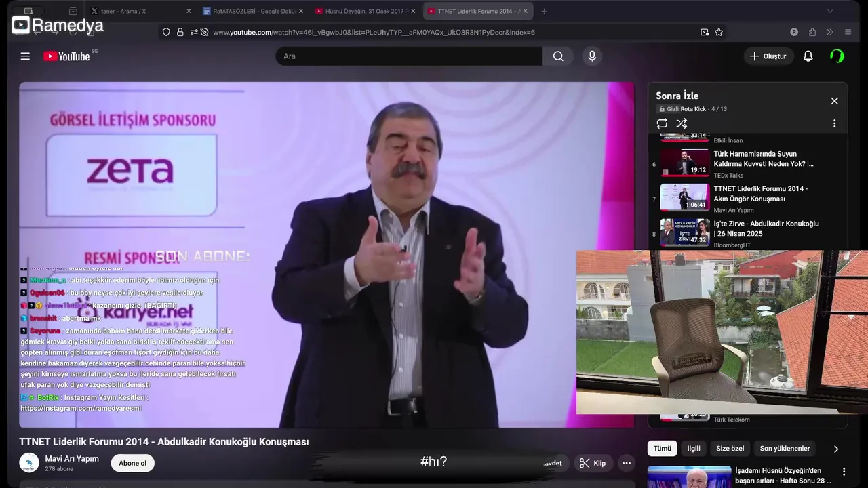Expand the browser toolbar overflow chevrons
Viewport: 868px width, 488px height.
pyautogui.click(x=829, y=32)
